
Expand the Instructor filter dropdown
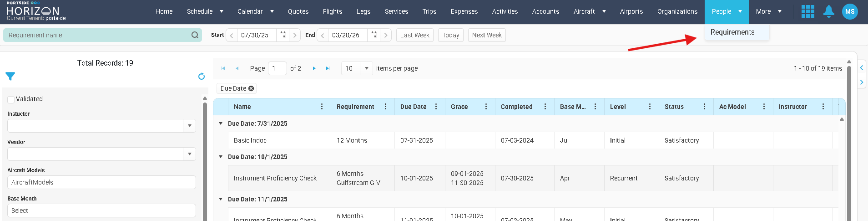coord(189,126)
